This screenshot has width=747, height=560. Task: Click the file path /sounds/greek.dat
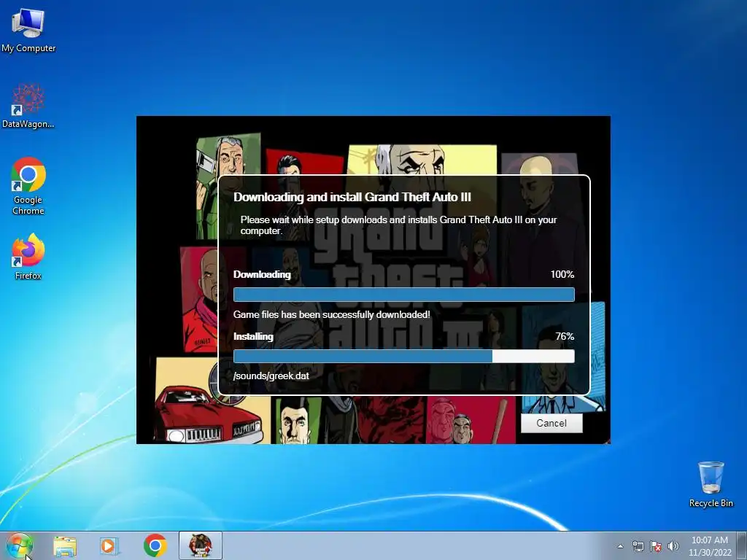click(x=271, y=376)
